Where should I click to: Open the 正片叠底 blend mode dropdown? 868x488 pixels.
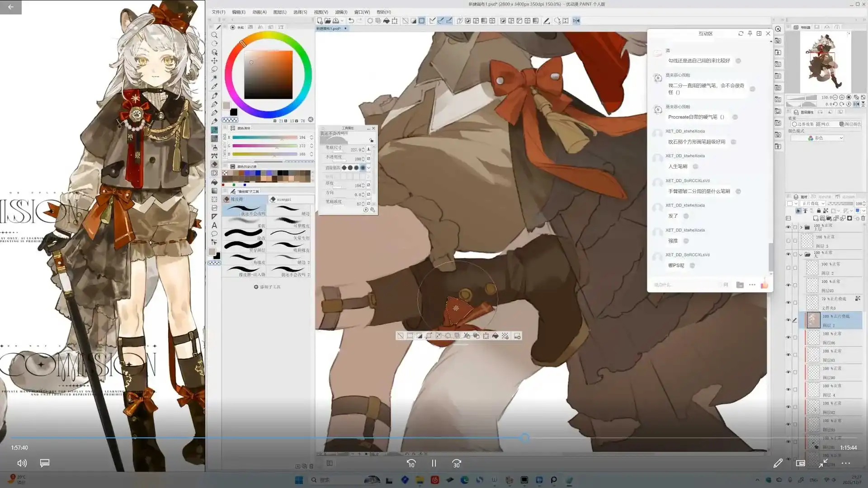point(814,204)
